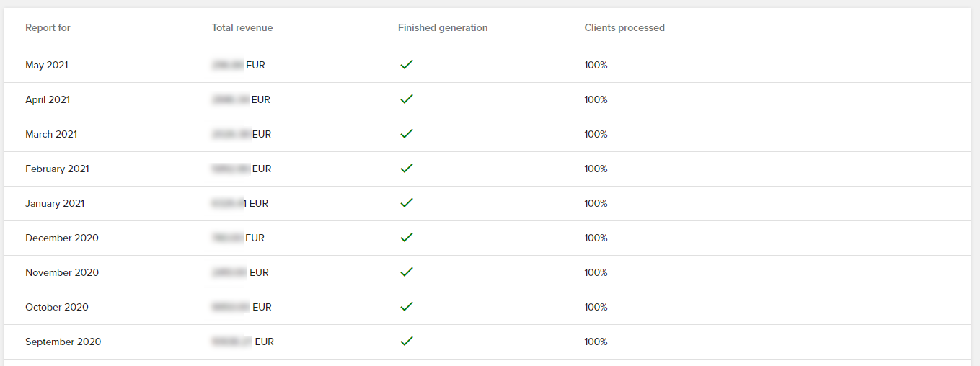
Task: Select the January 2021 report entry
Action: click(55, 204)
